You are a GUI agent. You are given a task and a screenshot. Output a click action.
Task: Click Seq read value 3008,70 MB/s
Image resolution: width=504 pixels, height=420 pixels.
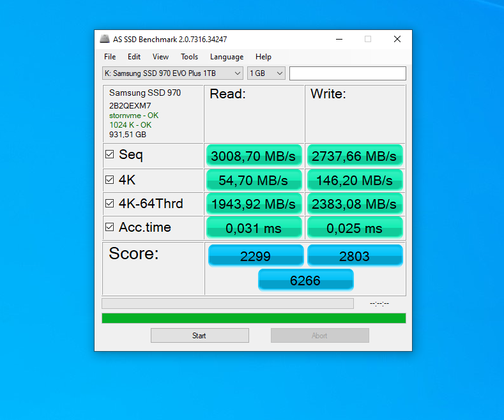pos(254,156)
